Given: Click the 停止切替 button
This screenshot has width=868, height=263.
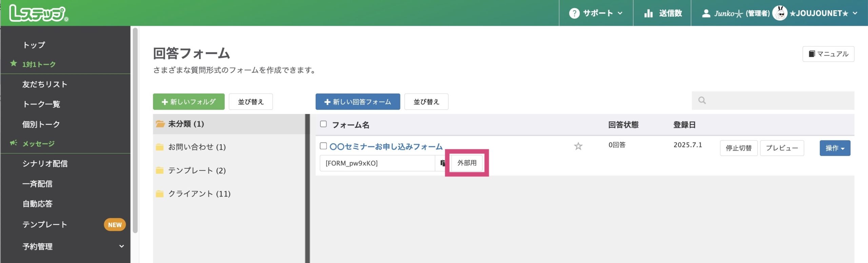Looking at the screenshot, I should 738,148.
